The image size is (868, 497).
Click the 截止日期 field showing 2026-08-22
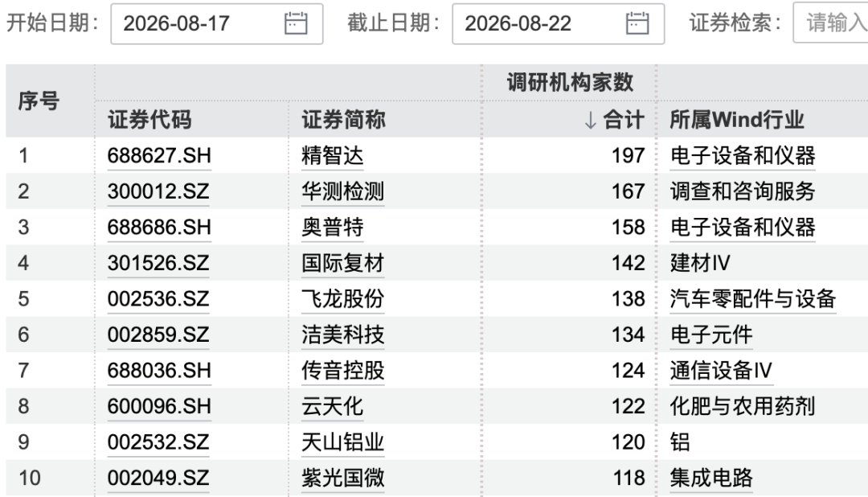point(559,24)
